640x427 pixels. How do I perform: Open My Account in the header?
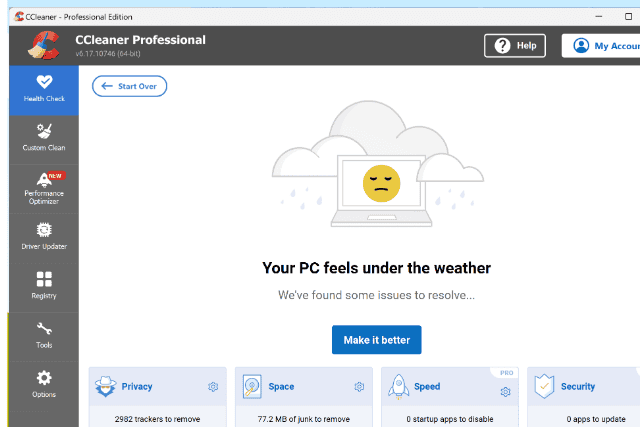pyautogui.click(x=601, y=46)
